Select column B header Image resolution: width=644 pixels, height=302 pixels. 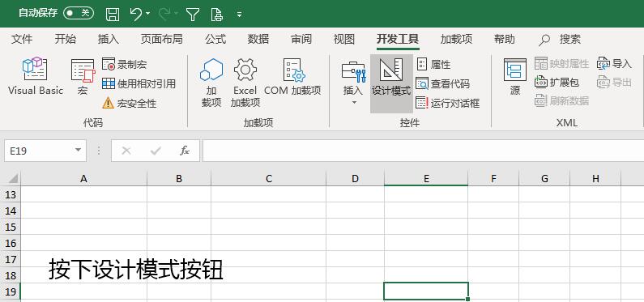click(179, 178)
